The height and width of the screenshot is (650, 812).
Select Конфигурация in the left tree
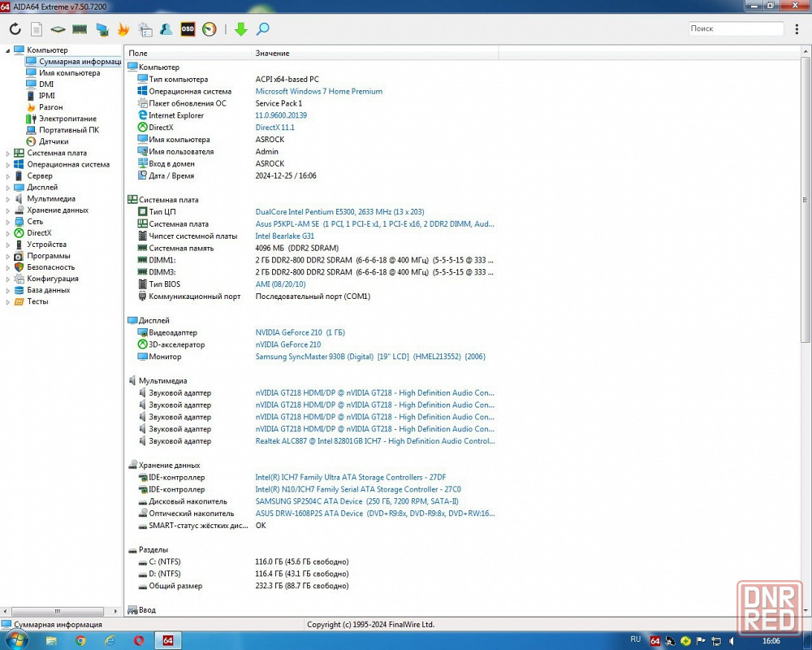(53, 279)
